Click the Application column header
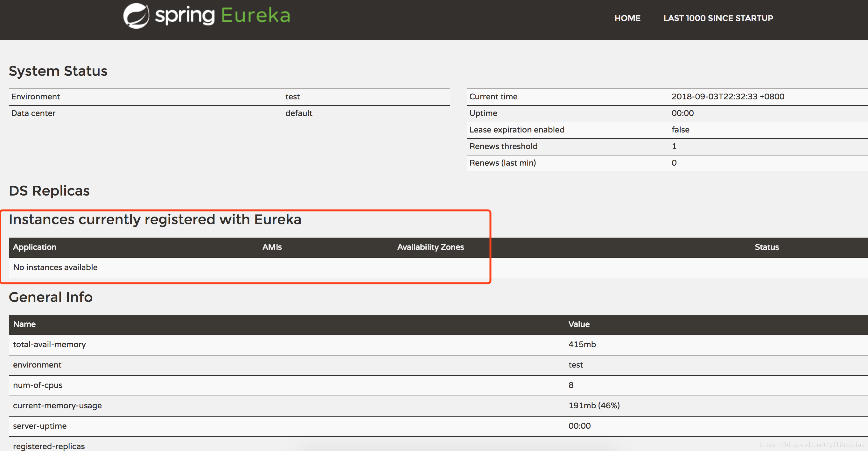Viewport: 868px width, 451px height. pos(35,247)
